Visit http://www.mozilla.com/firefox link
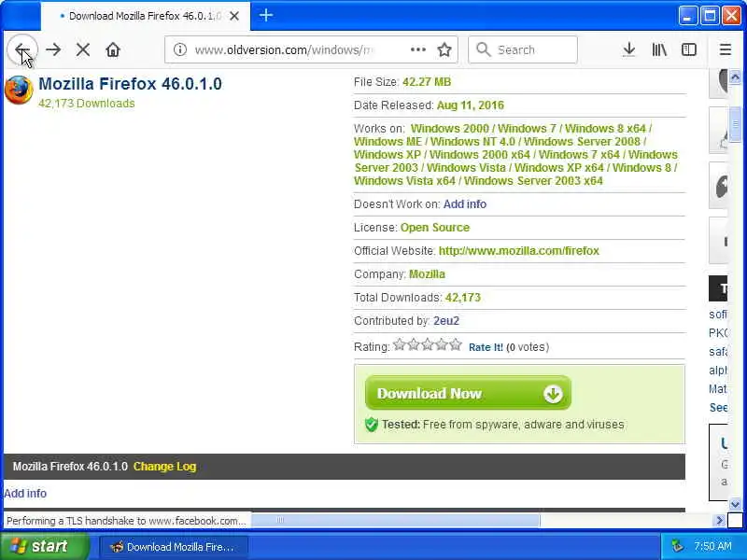747x560 pixels. click(519, 251)
